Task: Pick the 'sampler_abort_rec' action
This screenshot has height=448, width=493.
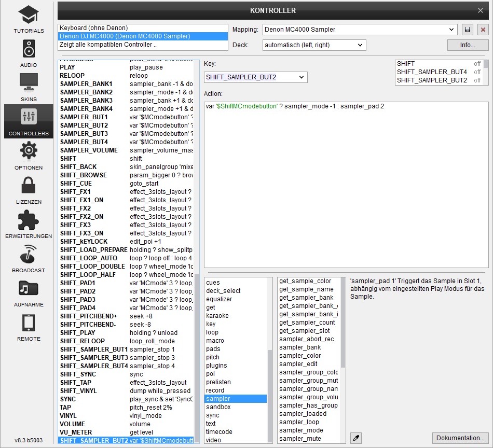Action: tap(309, 339)
